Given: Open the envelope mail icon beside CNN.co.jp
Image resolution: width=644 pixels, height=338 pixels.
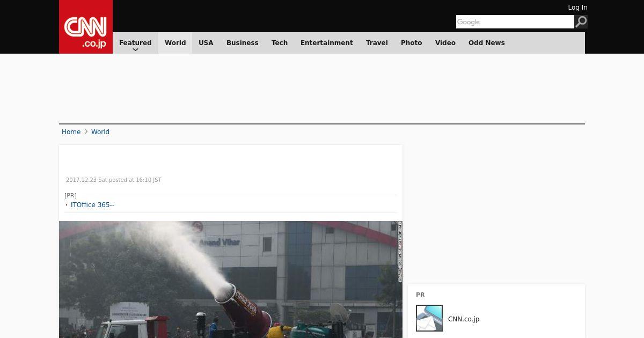Looking at the screenshot, I should (429, 318).
